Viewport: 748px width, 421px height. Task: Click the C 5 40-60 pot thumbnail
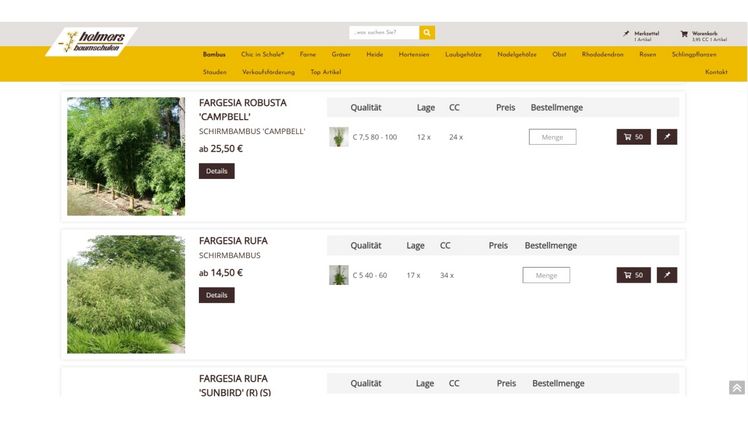coord(339,275)
